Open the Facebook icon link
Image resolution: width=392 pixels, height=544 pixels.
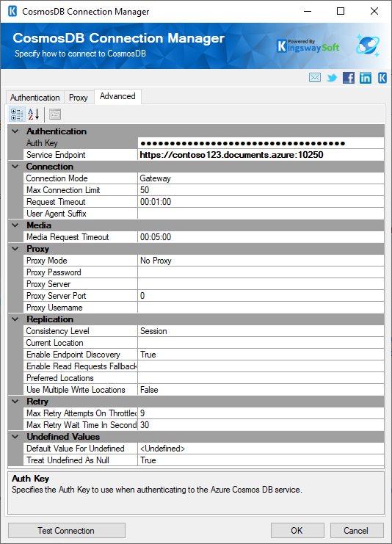[348, 78]
